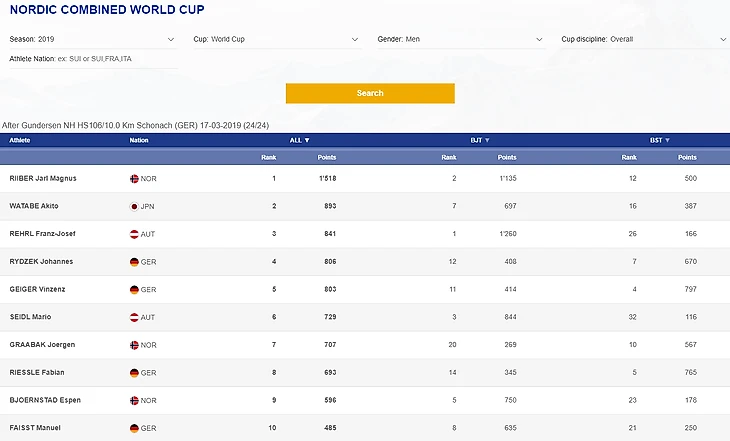Open the Gender Men dropdown

pos(460,40)
